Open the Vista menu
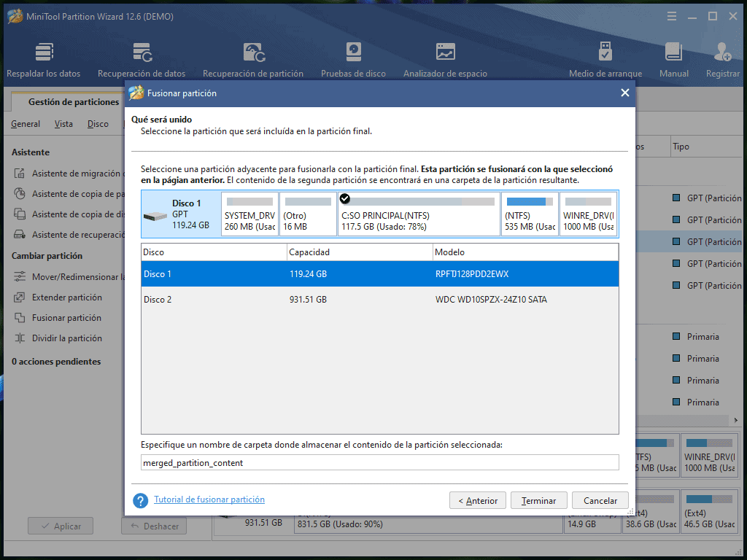 [x=63, y=124]
